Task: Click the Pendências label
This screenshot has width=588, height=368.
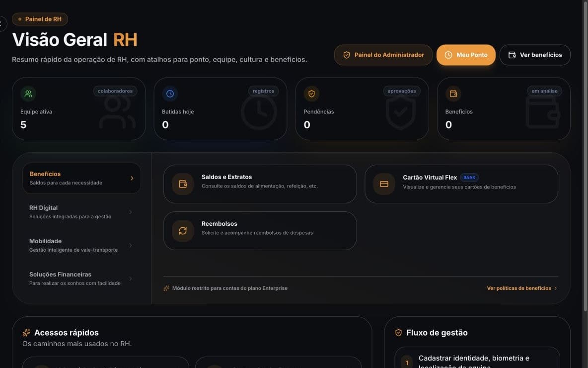Action: click(x=319, y=111)
